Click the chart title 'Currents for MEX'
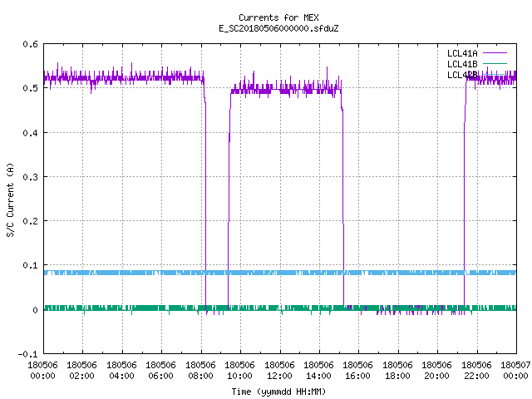This screenshot has width=532, height=399. 278,17
